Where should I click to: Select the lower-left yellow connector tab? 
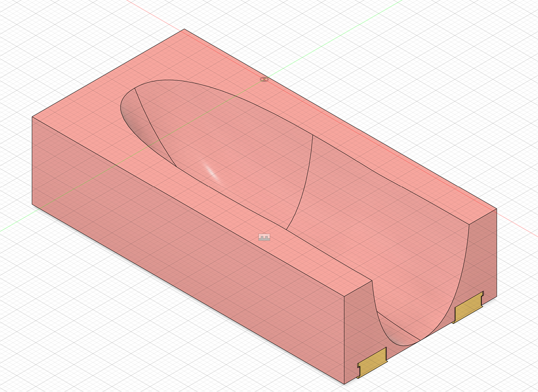[373, 363]
